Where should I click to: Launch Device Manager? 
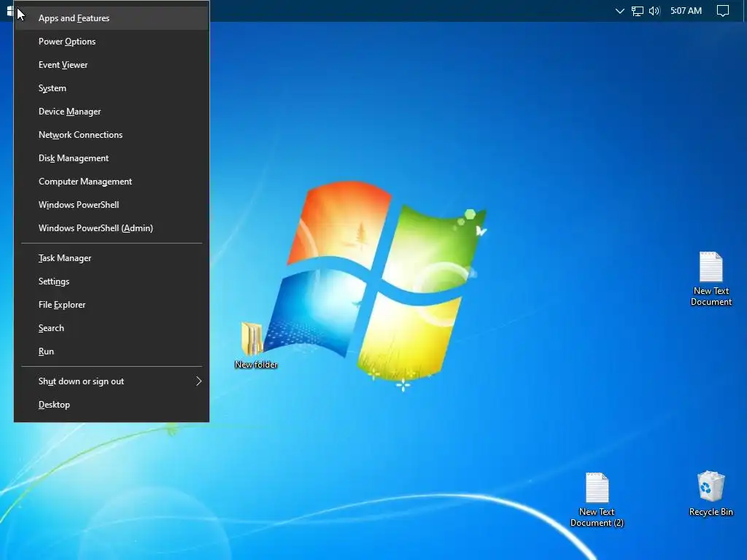[112, 112]
